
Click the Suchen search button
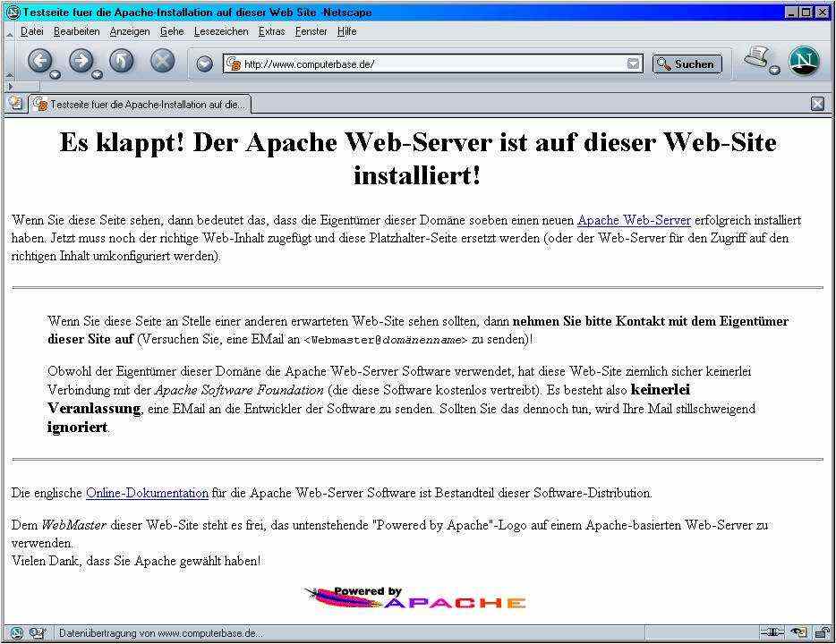click(x=687, y=64)
